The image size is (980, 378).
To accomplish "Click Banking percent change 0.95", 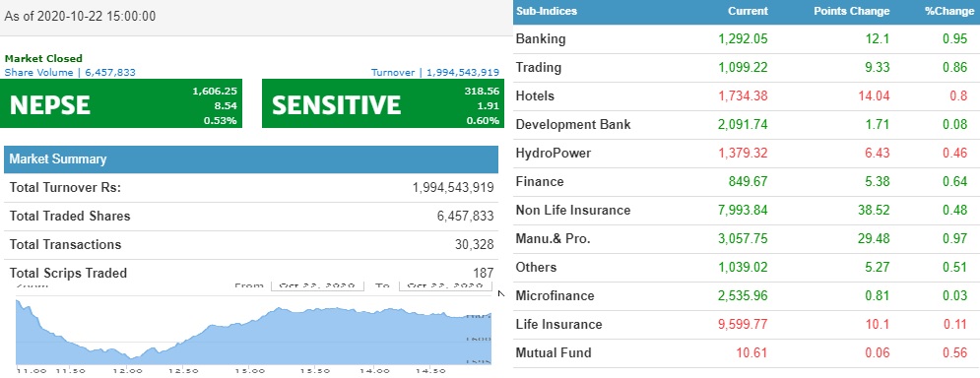I will point(955,38).
